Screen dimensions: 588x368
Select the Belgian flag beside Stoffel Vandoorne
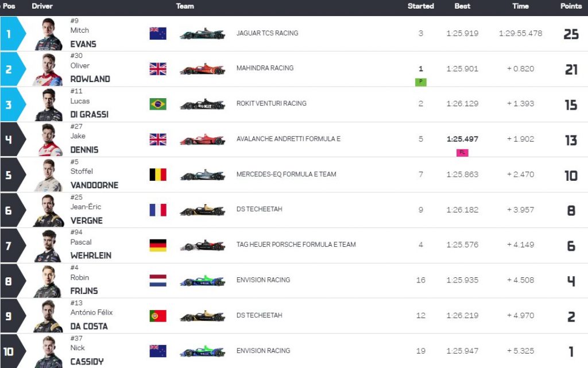[158, 175]
